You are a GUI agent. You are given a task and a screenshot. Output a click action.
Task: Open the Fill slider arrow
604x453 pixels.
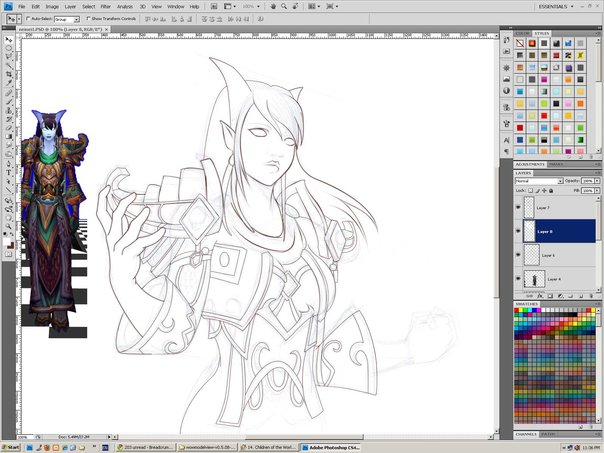(597, 191)
